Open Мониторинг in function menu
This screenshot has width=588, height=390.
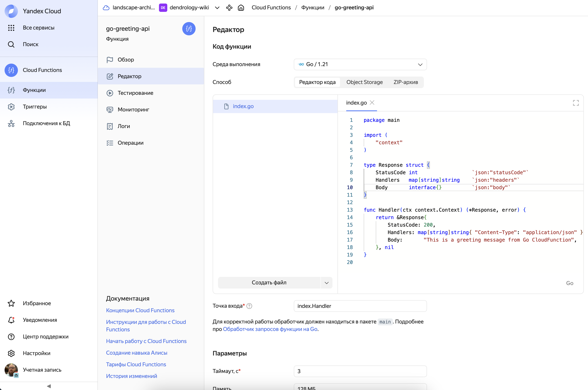click(151, 110)
